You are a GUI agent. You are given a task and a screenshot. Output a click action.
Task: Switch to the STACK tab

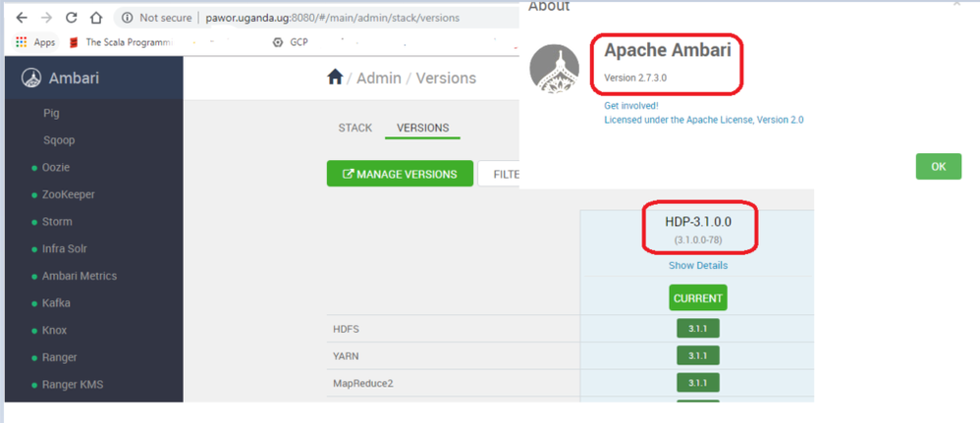click(355, 128)
